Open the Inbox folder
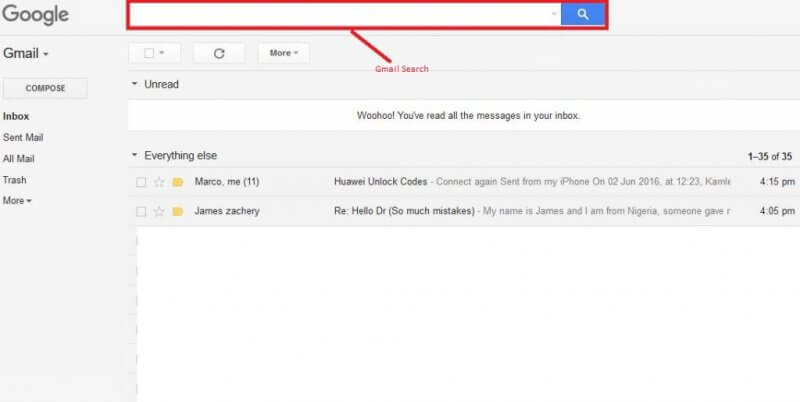This screenshot has width=800, height=402. tap(16, 116)
